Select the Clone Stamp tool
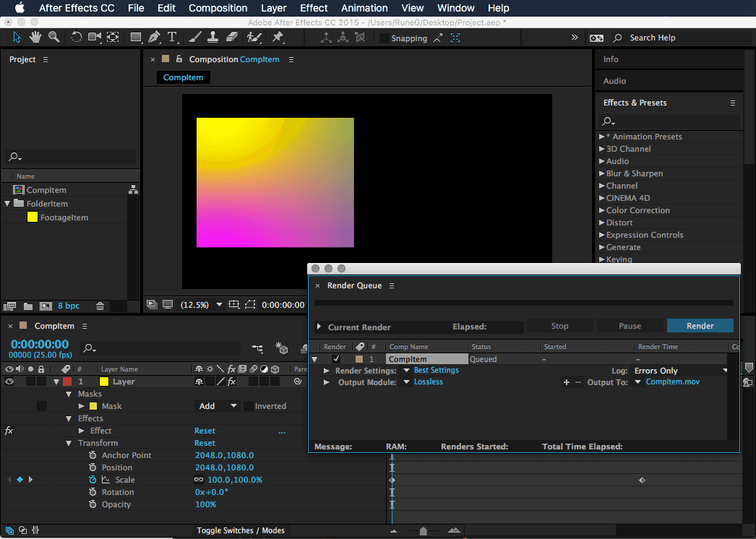This screenshot has height=539, width=756. pos(212,37)
